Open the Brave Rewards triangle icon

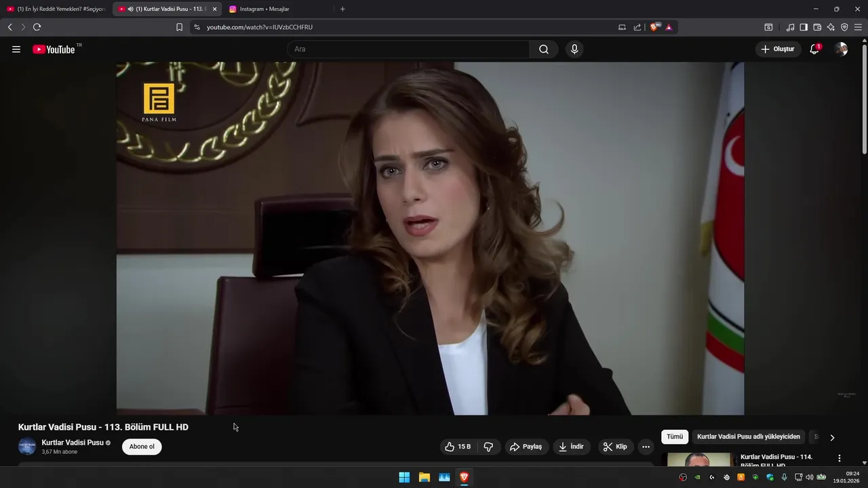[669, 27]
